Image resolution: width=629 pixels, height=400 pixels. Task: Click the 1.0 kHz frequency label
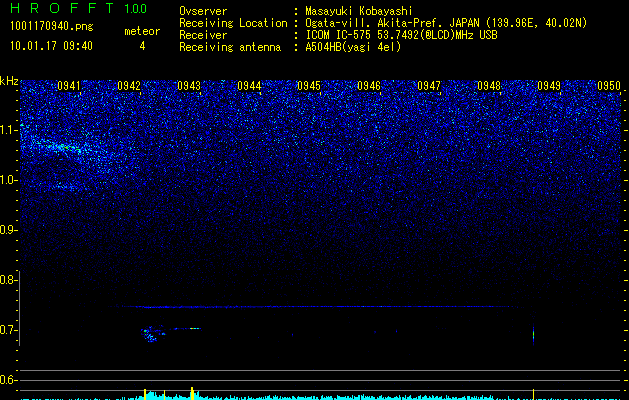coord(8,180)
